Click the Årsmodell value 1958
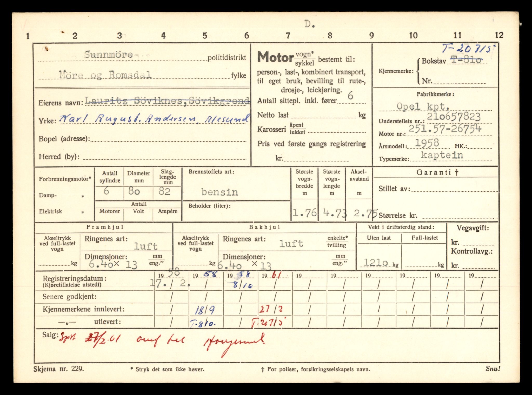Screen dimensions: 532x395 point(427,143)
